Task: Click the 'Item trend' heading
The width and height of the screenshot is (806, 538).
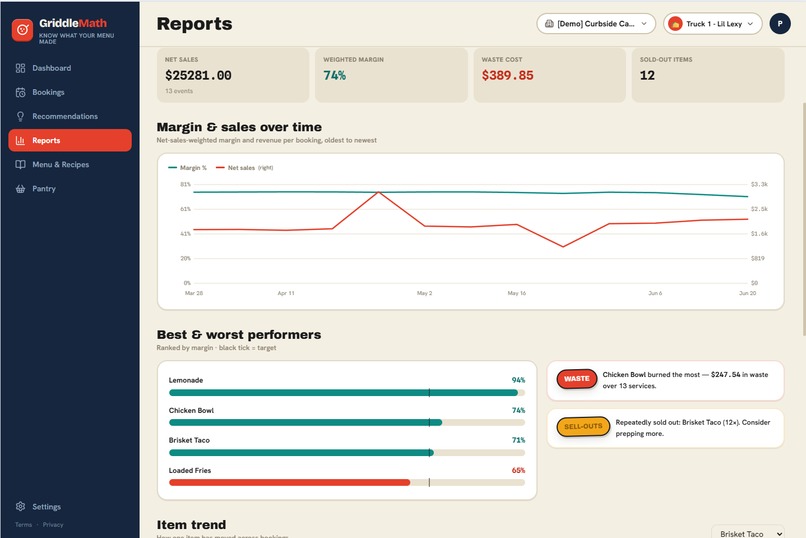Action: [191, 525]
